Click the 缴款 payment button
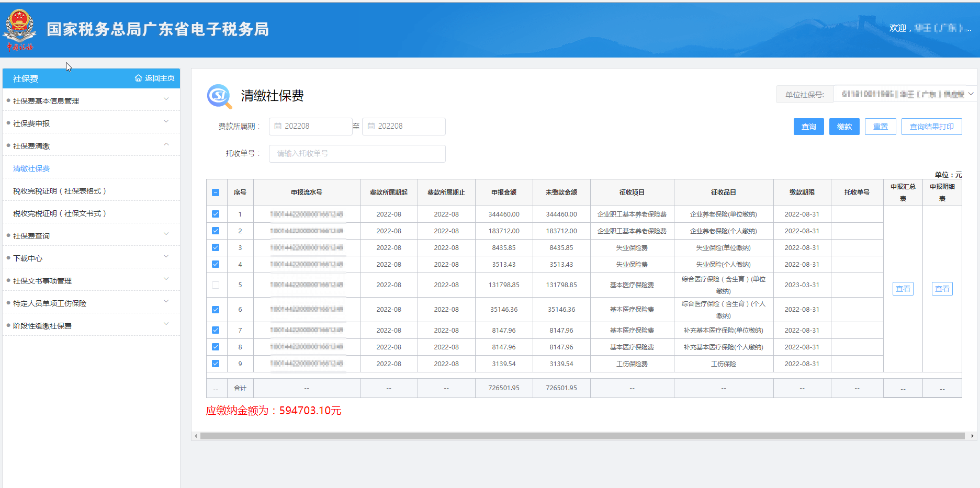 (844, 127)
